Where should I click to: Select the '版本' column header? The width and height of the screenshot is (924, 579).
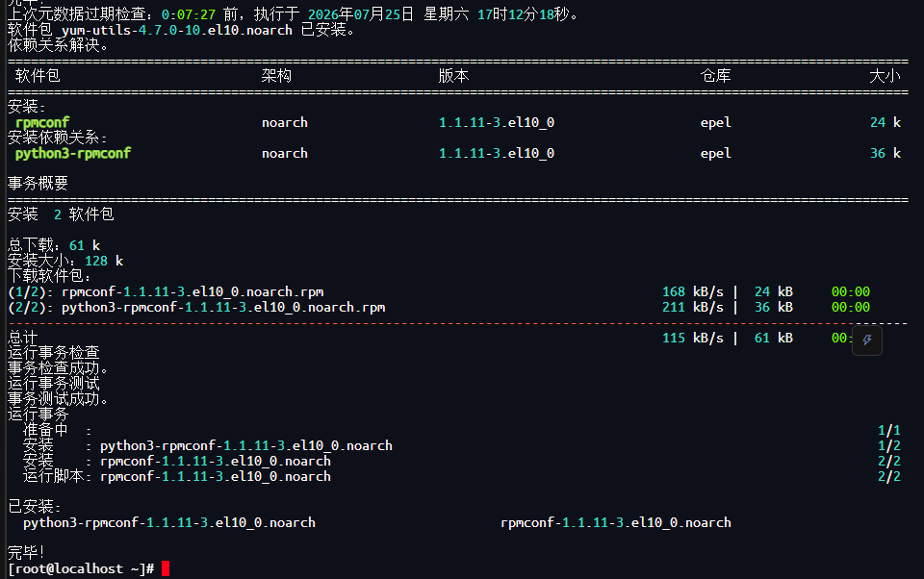(453, 76)
